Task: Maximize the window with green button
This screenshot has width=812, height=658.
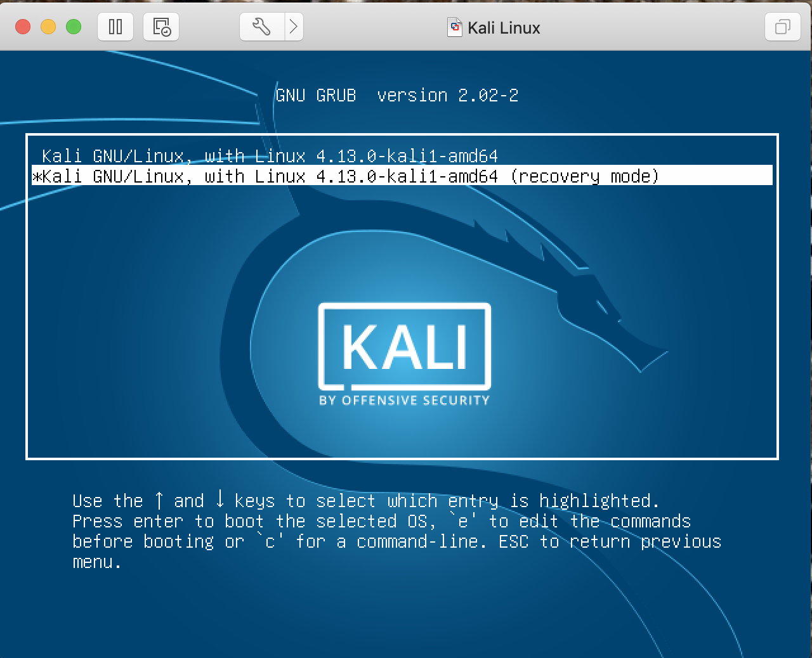Action: point(74,27)
